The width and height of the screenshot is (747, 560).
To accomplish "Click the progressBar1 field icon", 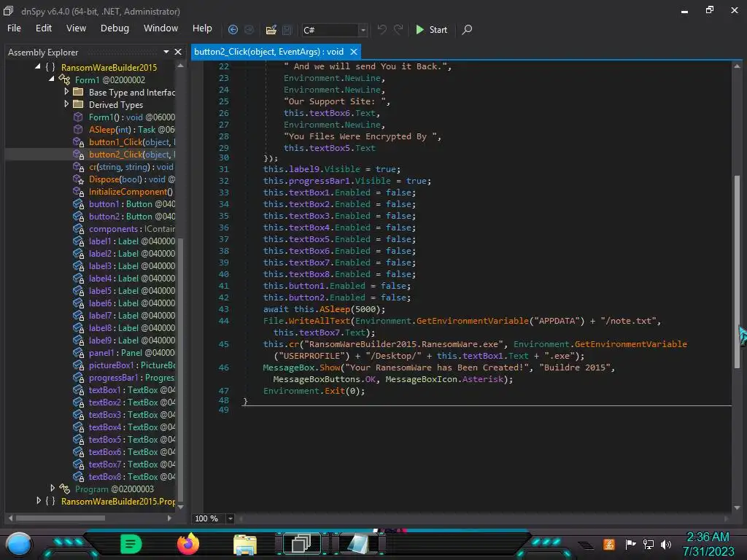I will click(79, 377).
